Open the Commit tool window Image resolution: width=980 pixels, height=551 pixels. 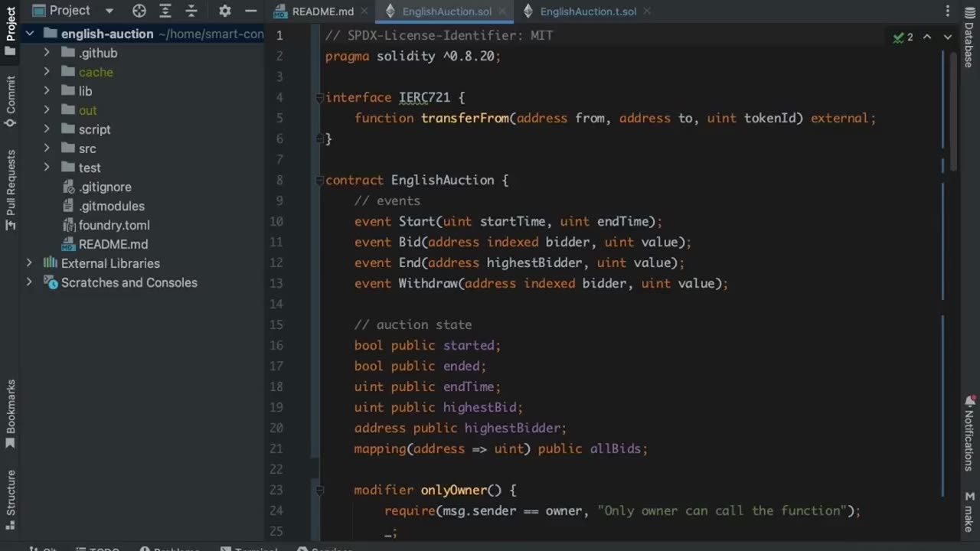[11, 101]
